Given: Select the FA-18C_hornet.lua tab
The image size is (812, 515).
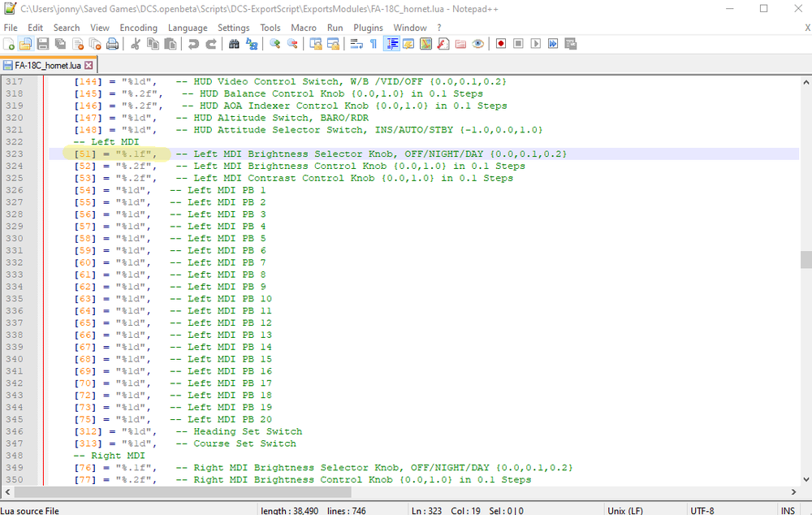Looking at the screenshot, I should coord(47,65).
